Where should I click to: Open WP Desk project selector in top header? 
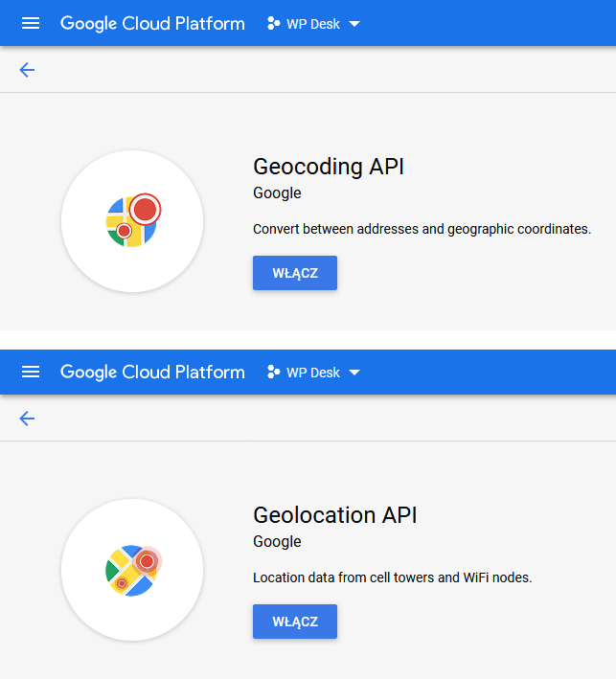click(313, 24)
